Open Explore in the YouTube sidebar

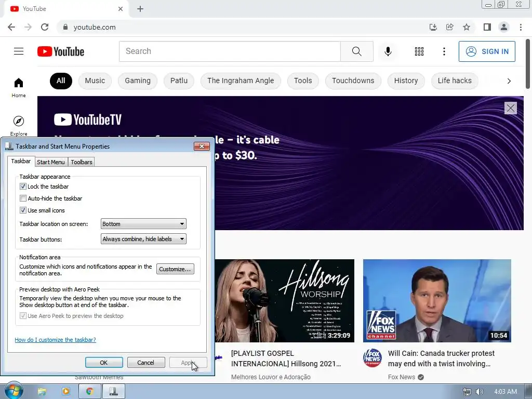tap(19, 126)
